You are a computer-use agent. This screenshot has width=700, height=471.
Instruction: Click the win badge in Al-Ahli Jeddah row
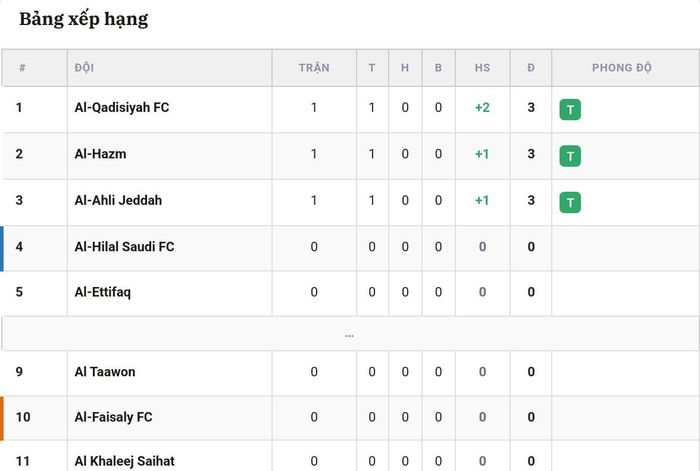click(x=570, y=203)
